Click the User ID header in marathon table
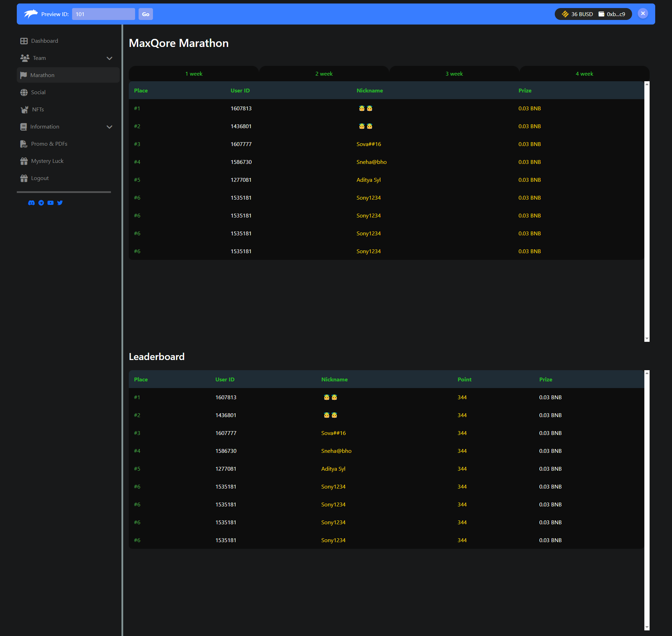Screen dimensions: 672x636 pos(240,91)
